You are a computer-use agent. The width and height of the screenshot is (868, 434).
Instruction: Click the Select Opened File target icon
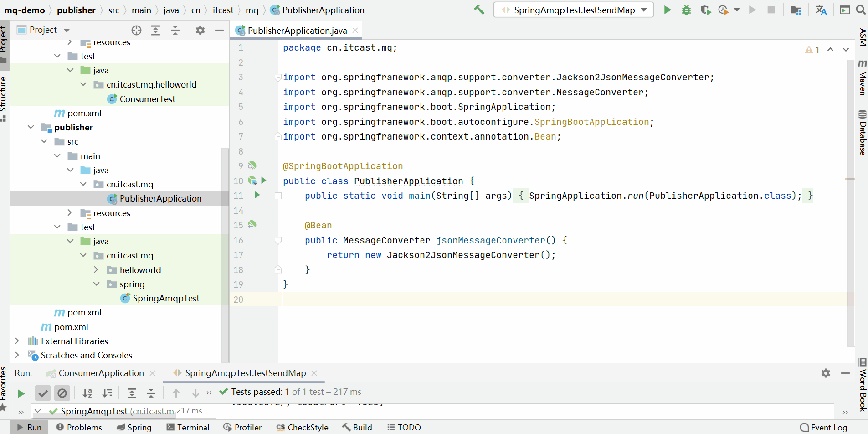point(136,30)
